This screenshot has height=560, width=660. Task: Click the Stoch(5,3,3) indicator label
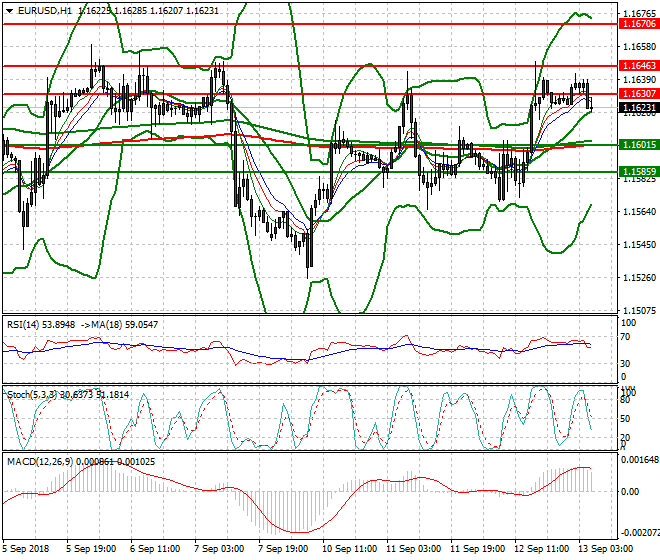(x=30, y=395)
